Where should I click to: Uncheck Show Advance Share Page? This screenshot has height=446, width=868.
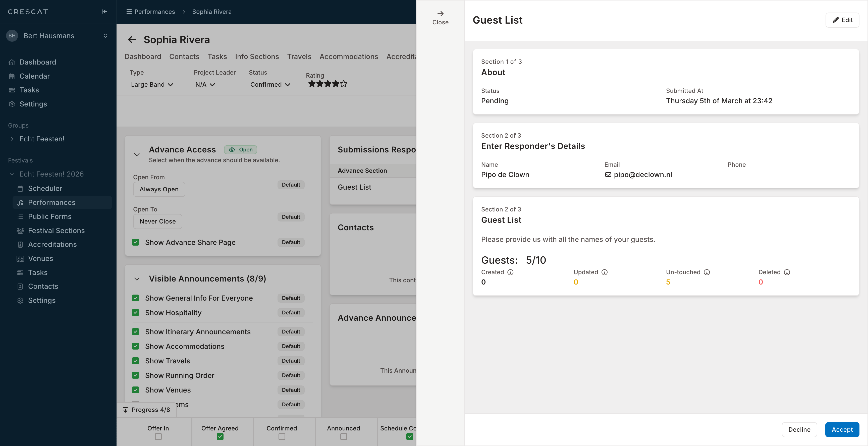tap(135, 242)
